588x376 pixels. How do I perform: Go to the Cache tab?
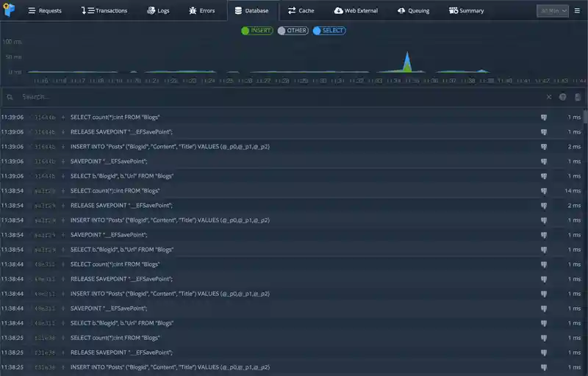(301, 11)
